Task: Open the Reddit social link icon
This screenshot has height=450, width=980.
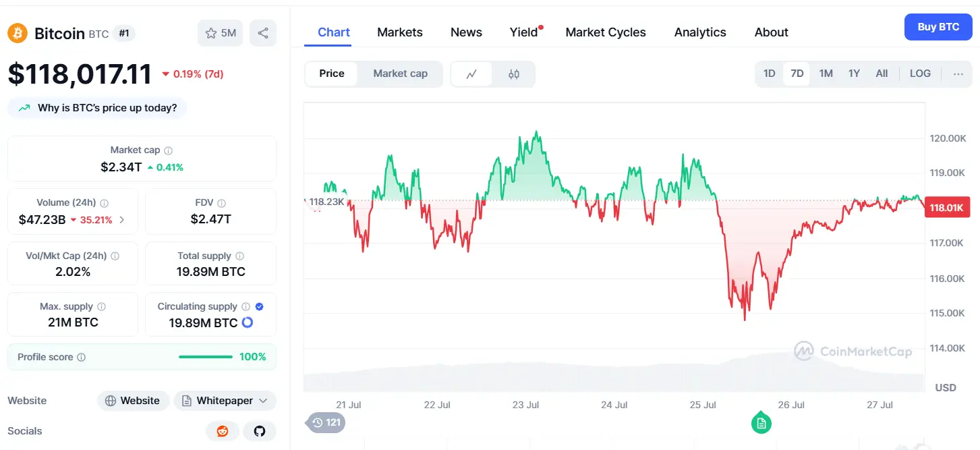Action: [223, 431]
